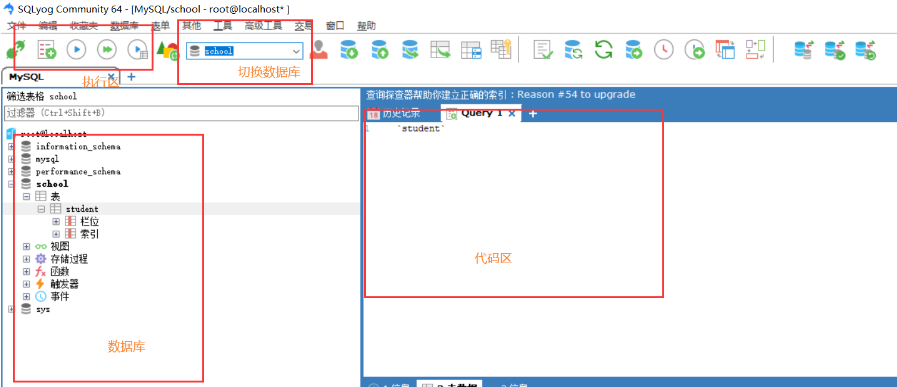Screen dimensions: 897x387
Task: Close the Query 1 tab
Action: (512, 113)
